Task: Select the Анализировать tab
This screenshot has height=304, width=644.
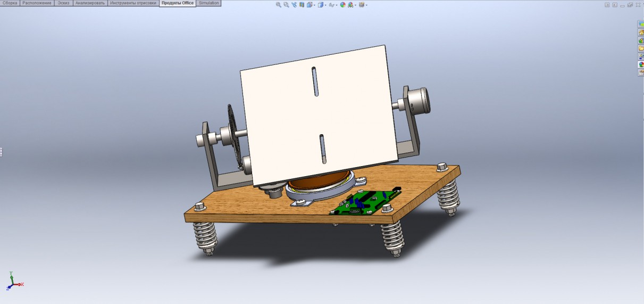Action: pyautogui.click(x=90, y=3)
